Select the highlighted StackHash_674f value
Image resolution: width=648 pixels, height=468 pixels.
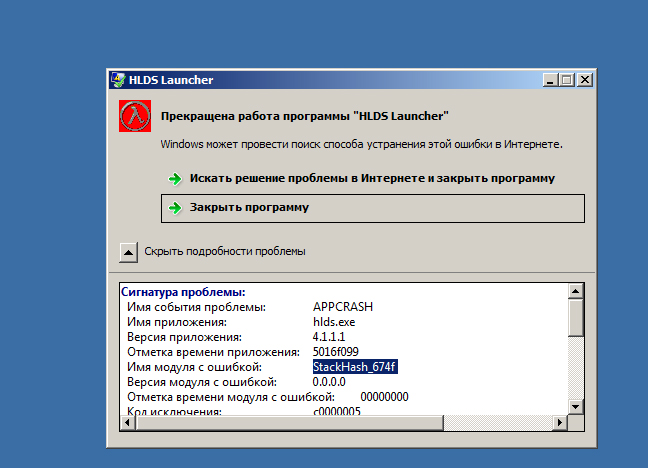click(355, 367)
